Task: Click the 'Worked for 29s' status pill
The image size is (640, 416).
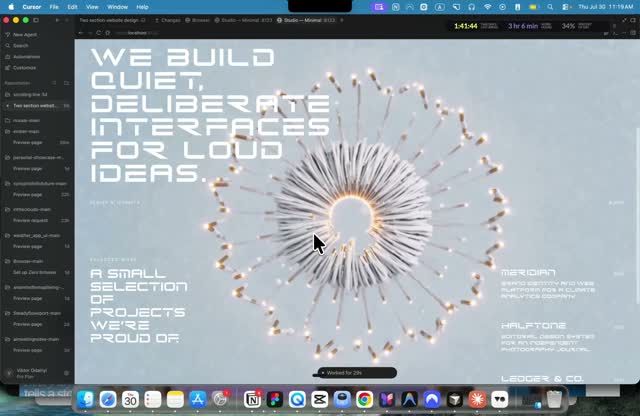Action: click(357, 373)
